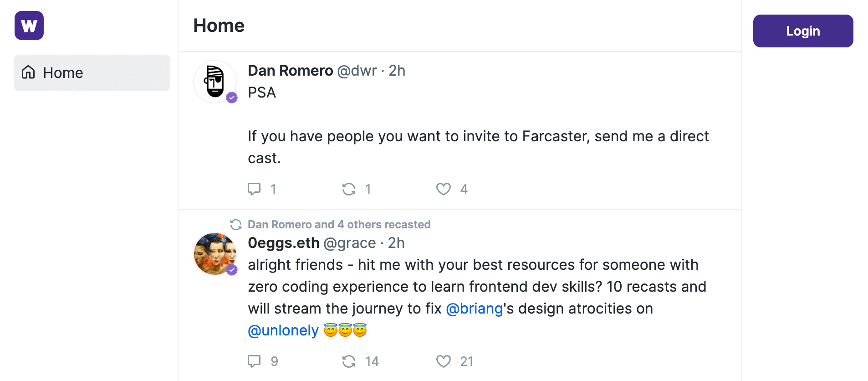Screen dimensions: 868x381
Task: Recast Dan Romero's PSA cast
Action: pyautogui.click(x=349, y=189)
